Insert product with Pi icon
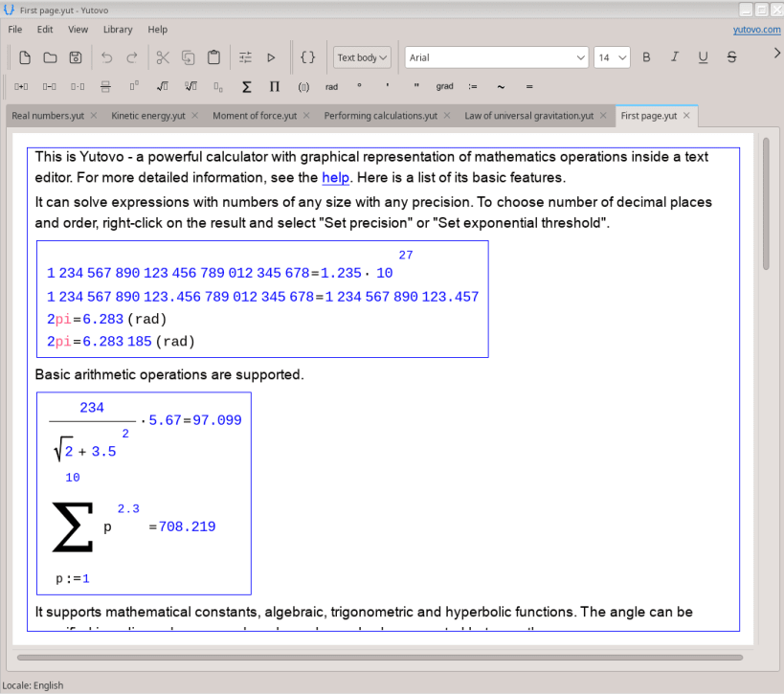The image size is (784, 694). (x=274, y=87)
